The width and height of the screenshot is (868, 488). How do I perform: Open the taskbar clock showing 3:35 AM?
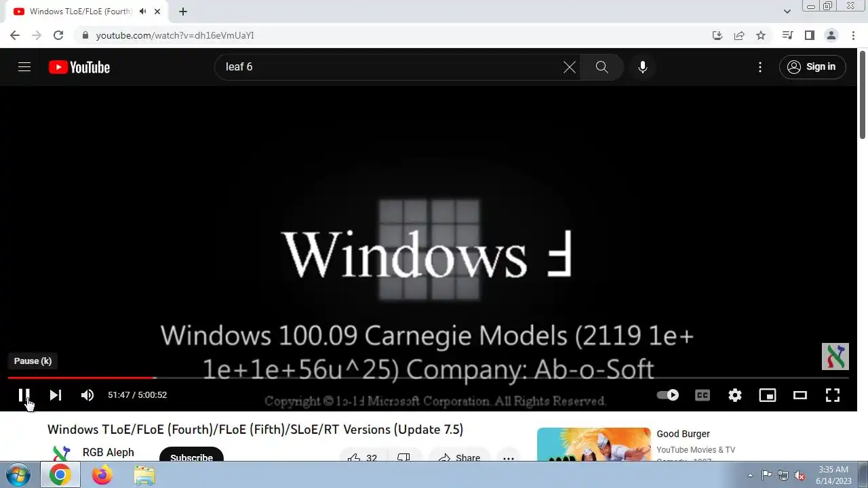coord(833,475)
